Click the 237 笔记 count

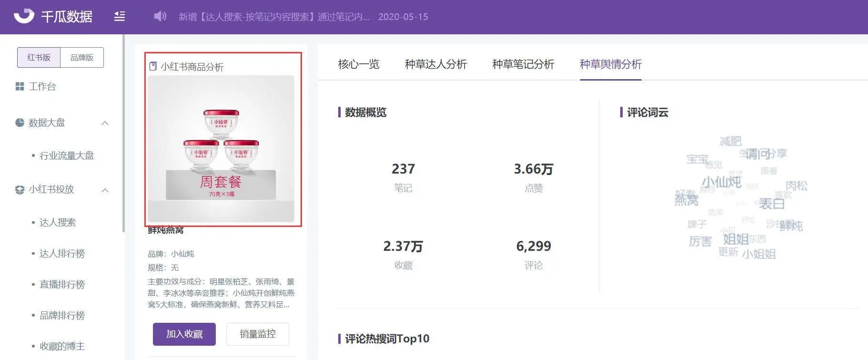pos(403,169)
